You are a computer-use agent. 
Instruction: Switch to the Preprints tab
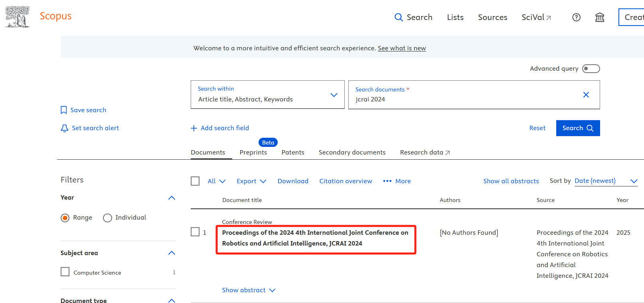pos(253,152)
